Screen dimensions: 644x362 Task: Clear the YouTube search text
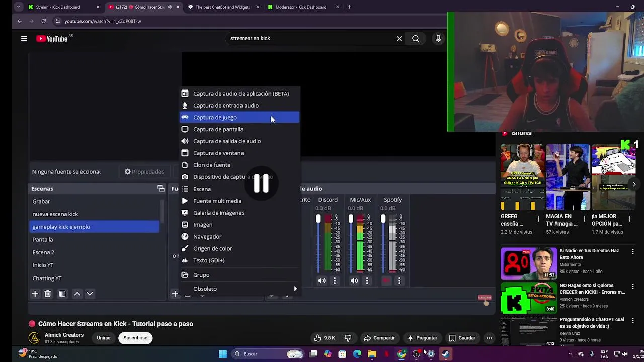pyautogui.click(x=399, y=38)
